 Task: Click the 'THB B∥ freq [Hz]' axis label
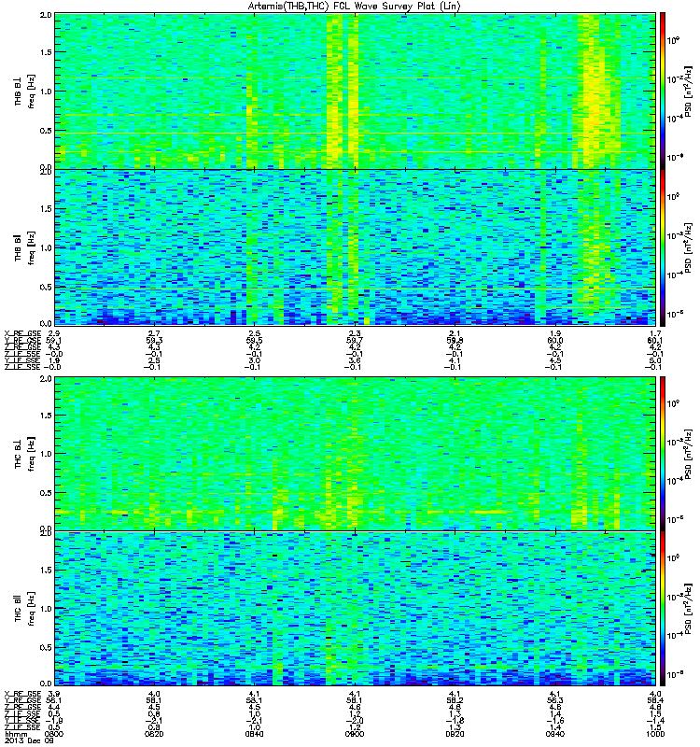coord(24,247)
